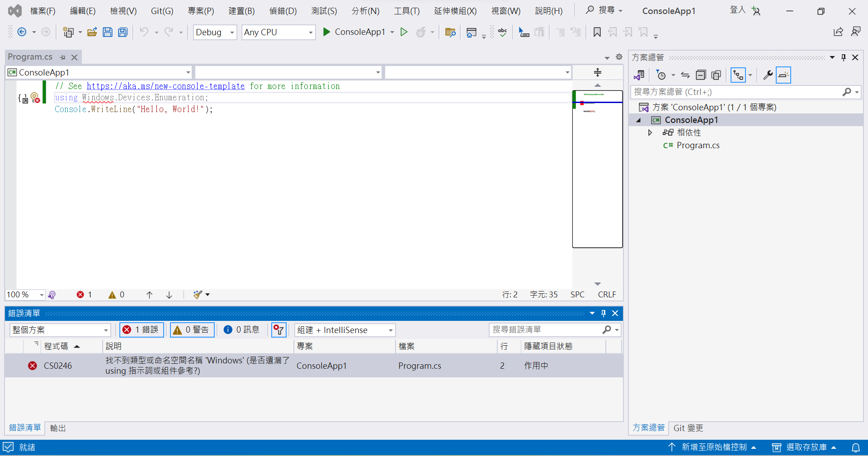Go to the previous issue with the up arrow
The width and height of the screenshot is (868, 456).
149,295
